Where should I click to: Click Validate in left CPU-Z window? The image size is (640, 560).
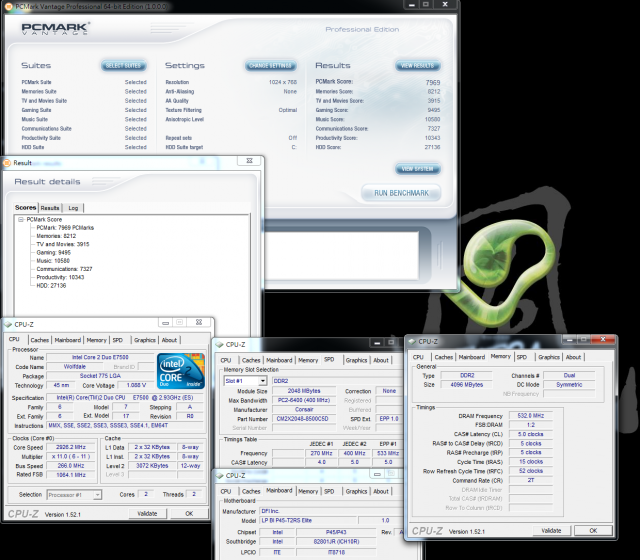[x=147, y=513]
